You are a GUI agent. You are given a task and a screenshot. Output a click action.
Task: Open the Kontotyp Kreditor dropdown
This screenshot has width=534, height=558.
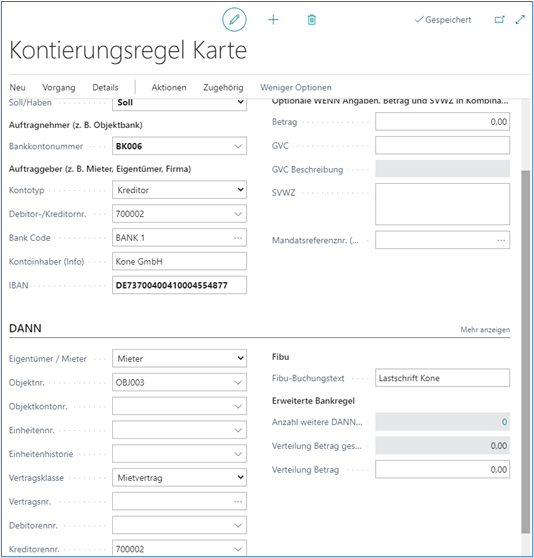240,190
